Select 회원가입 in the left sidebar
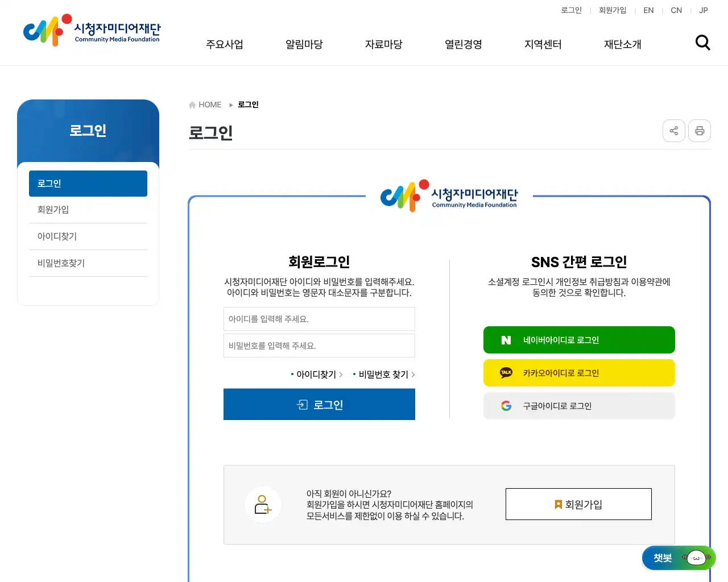The image size is (728, 582). 88,210
